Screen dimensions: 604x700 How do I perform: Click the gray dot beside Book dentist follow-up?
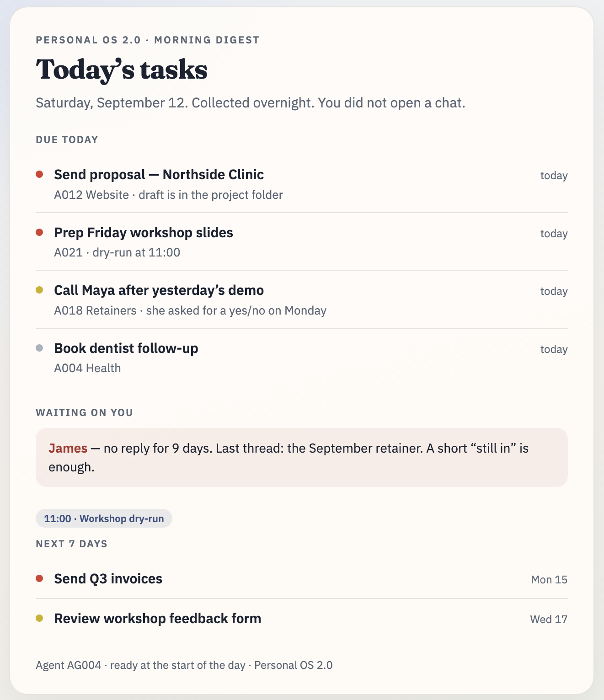coord(39,348)
